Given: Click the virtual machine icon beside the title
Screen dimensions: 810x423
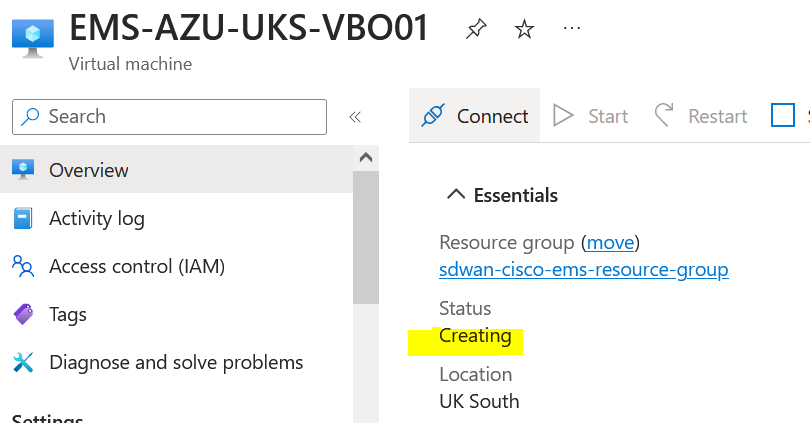Looking at the screenshot, I should 33,38.
